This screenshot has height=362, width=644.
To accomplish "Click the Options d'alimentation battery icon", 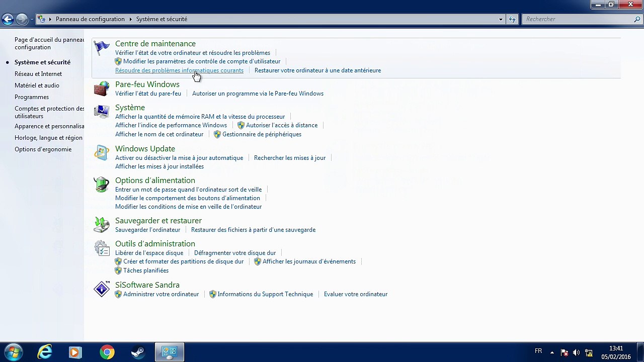I will (x=102, y=185).
